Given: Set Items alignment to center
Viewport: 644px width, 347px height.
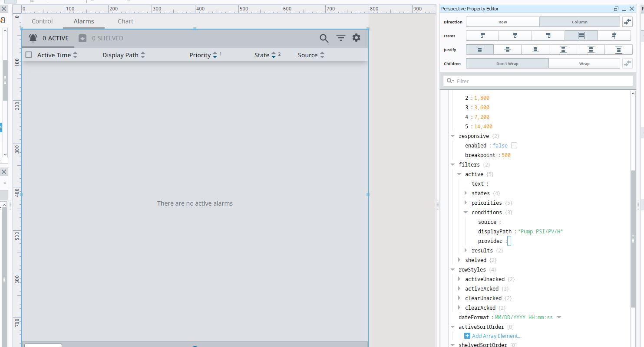Looking at the screenshot, I should (515, 36).
